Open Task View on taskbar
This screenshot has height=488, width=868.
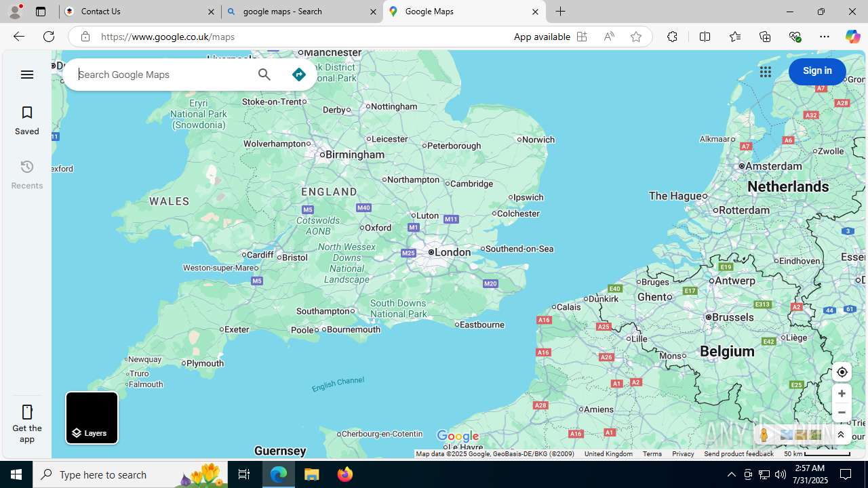(x=243, y=474)
